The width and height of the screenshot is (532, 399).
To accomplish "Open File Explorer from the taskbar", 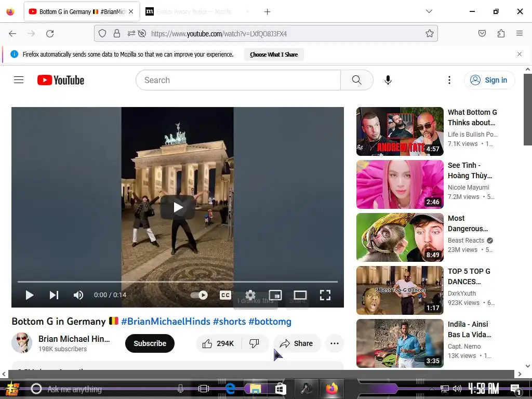I will click(256, 389).
